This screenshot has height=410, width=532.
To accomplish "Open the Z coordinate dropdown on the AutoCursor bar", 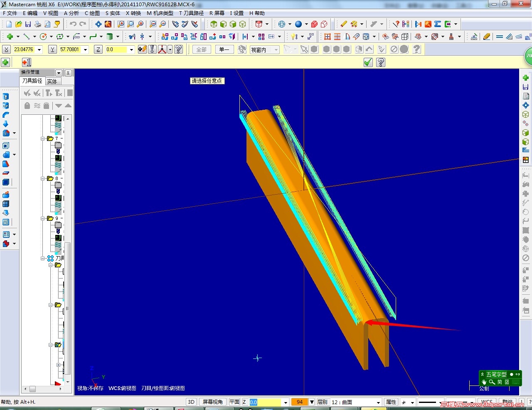I will pyautogui.click(x=131, y=49).
